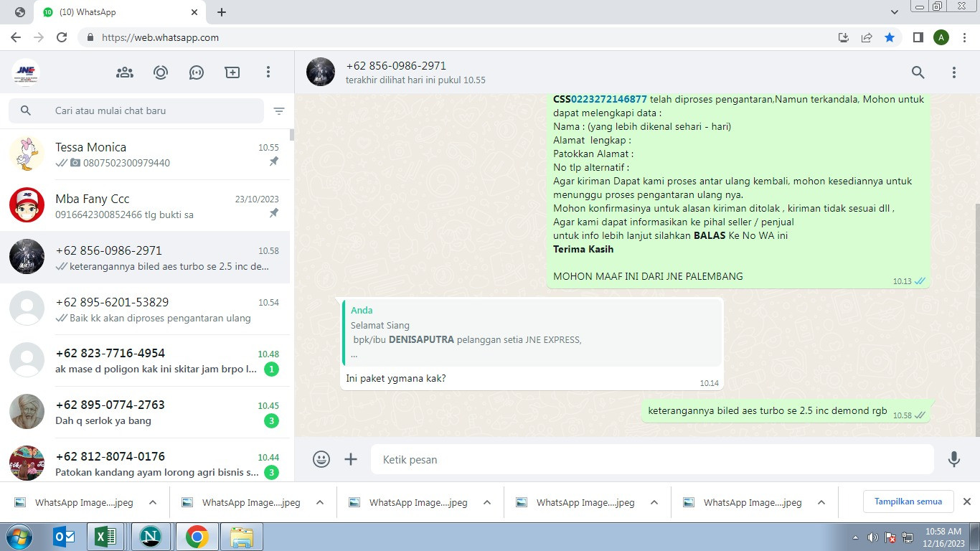Open the Channels icon
This screenshot has height=551, width=980.
197,72
